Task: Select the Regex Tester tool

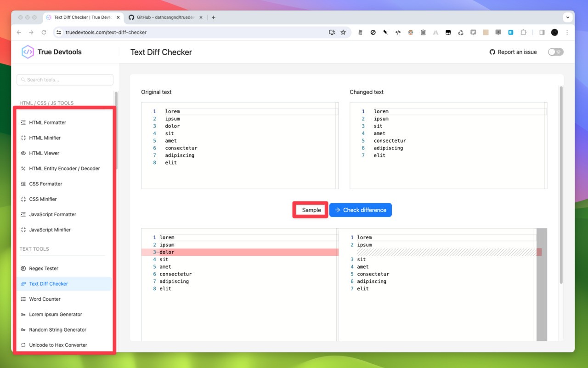Action: point(44,268)
